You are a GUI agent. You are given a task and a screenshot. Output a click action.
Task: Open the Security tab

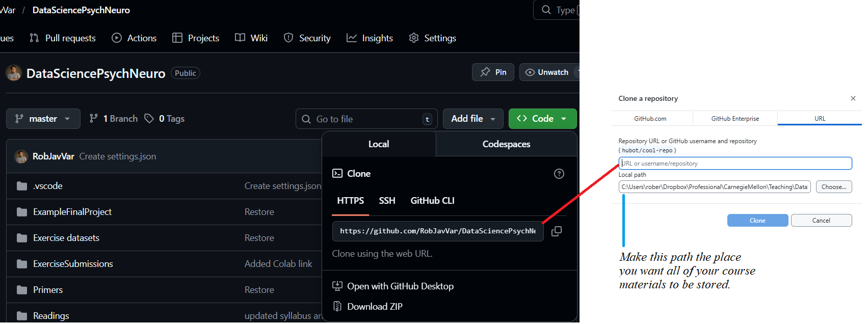click(x=307, y=38)
